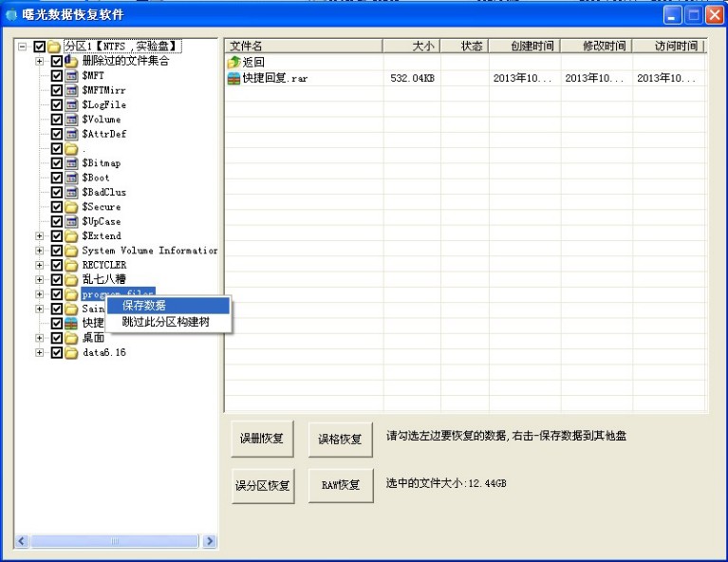
Task: Click the 访问时间 column header
Action: pos(668,46)
